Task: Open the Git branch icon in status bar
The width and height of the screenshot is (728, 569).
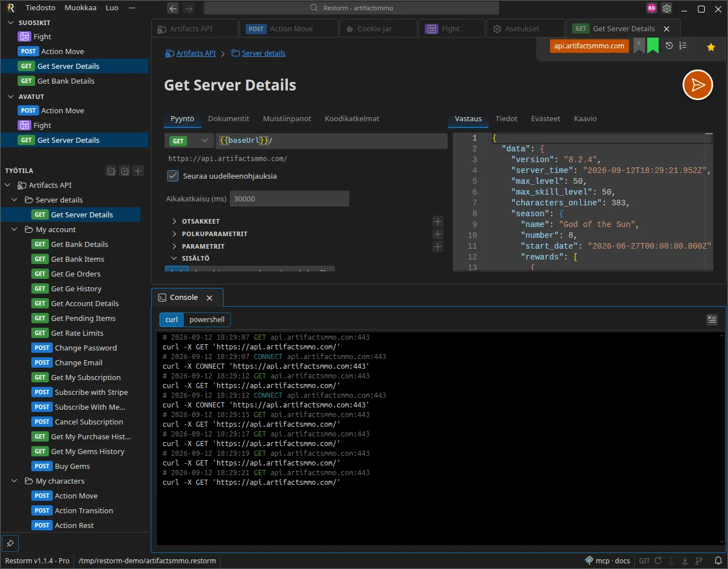Action: (699, 560)
